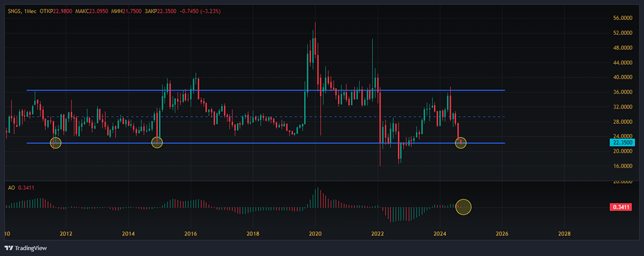Click the МАКС 23.0950 high value
Viewport: 644px width, 256px height.
(x=91, y=12)
